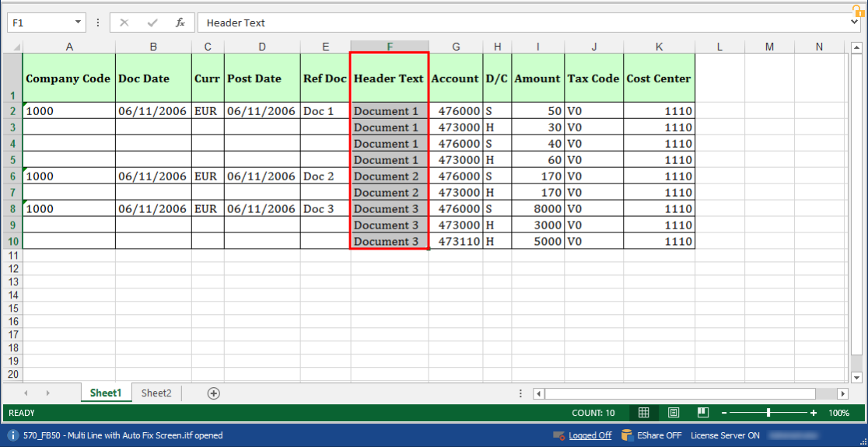
Task: Switch to Page Break Preview view
Action: coord(702,413)
